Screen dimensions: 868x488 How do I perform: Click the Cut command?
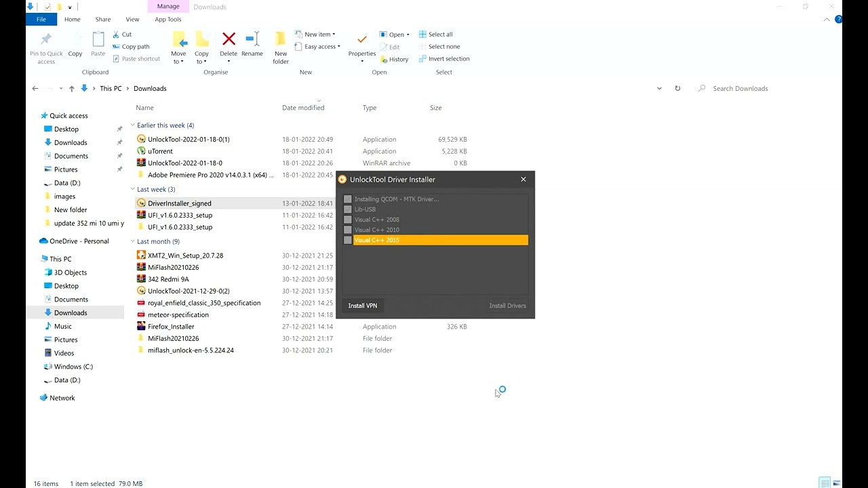[x=121, y=35]
